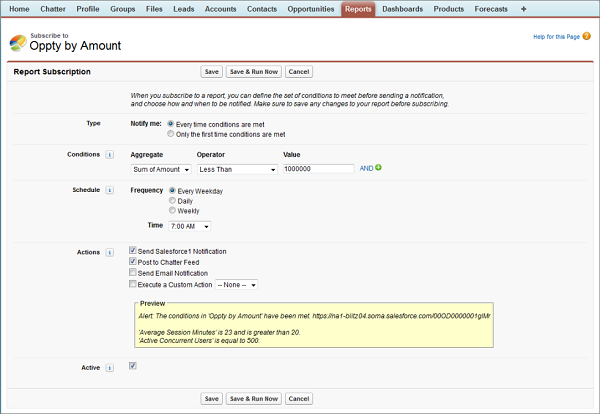The width and height of the screenshot is (600, 414).
Task: Click the Value field containing 1000000
Action: coord(318,169)
